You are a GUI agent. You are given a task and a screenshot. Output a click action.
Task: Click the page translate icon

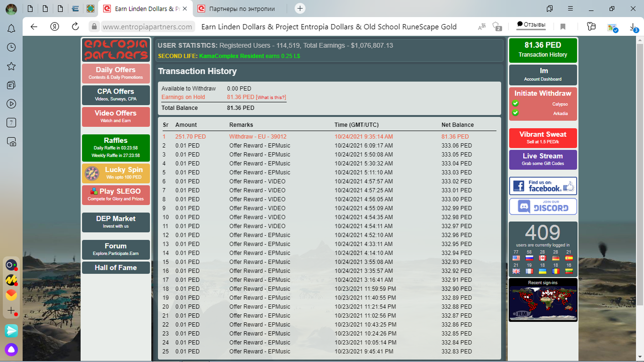point(482,27)
